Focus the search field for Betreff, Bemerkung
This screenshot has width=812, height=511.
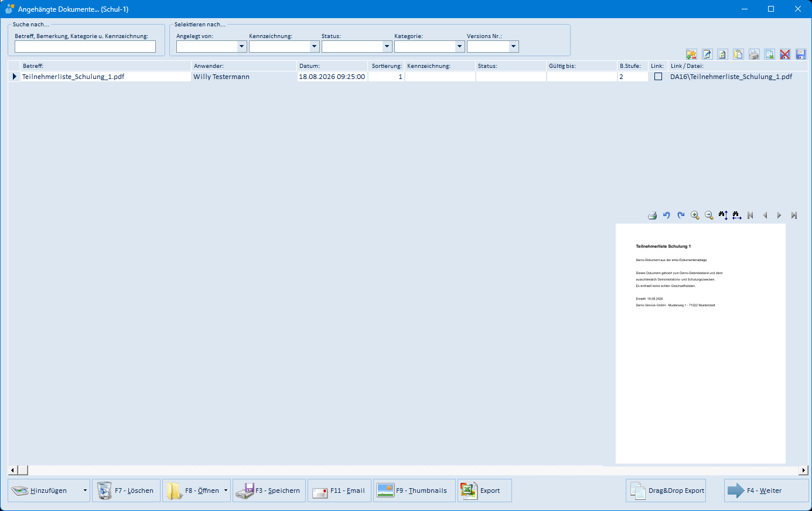[85, 46]
